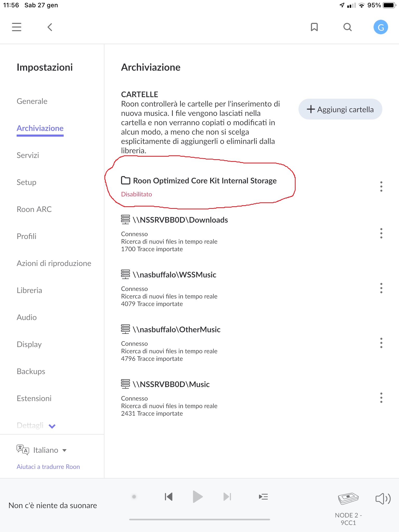Open search with the magnifier icon

point(347,27)
